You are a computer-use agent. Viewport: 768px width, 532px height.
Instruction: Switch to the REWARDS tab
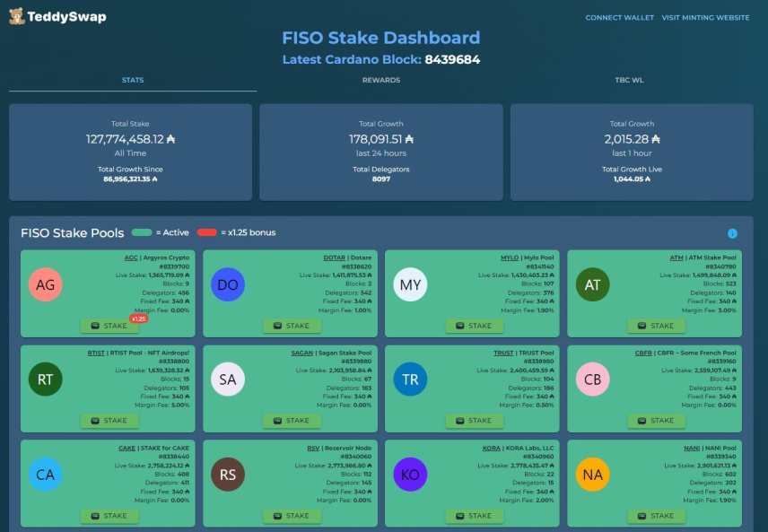(381, 80)
